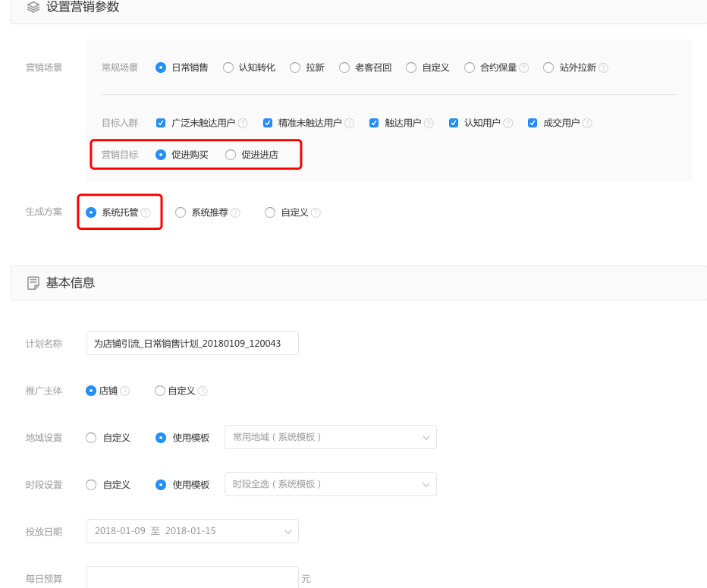Click help icon beside 生成方案 自定义
The height and width of the screenshot is (588, 707).
coord(316,212)
